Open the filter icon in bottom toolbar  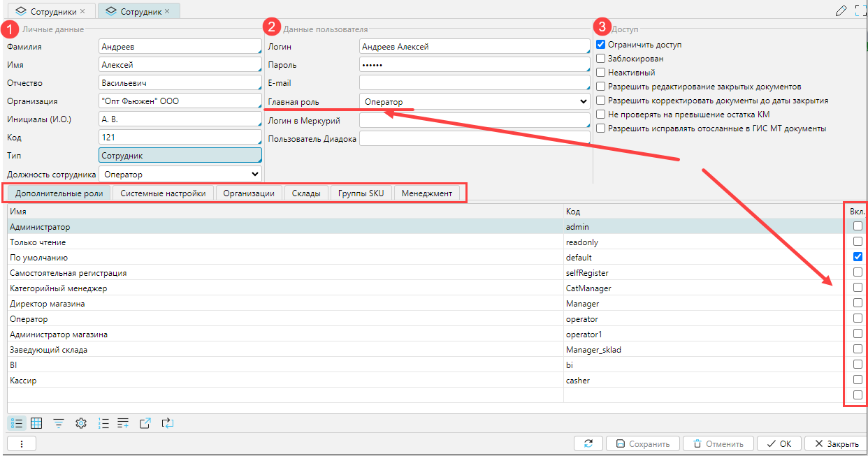click(59, 423)
